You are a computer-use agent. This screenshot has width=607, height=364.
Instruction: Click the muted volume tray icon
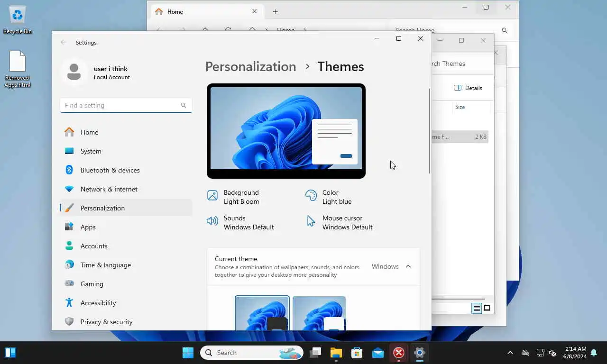(x=552, y=353)
